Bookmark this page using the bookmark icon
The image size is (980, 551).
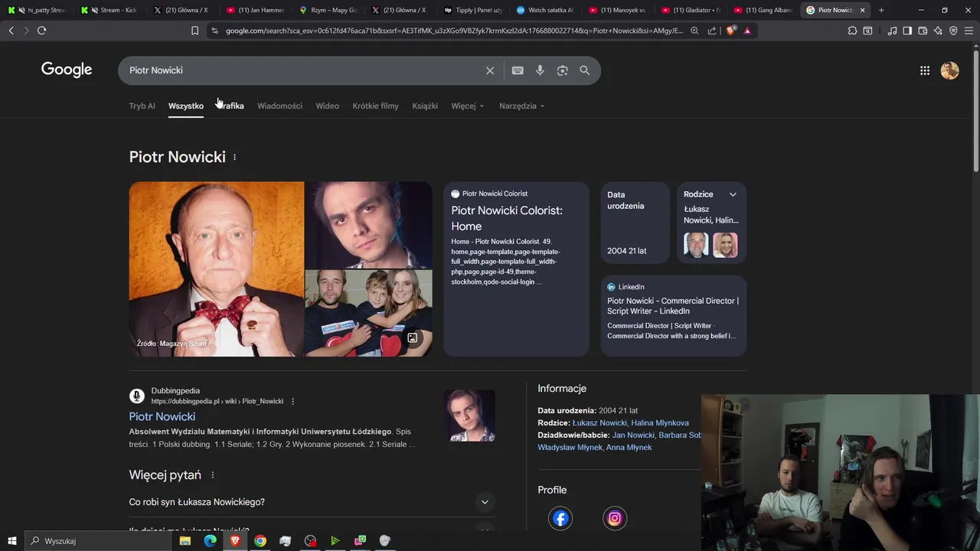[x=194, y=31]
